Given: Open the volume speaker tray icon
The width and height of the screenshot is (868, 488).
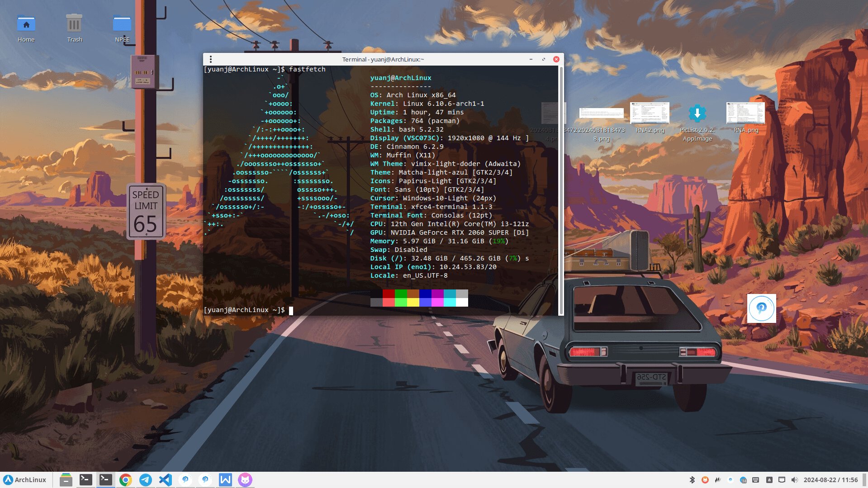Looking at the screenshot, I should [794, 480].
